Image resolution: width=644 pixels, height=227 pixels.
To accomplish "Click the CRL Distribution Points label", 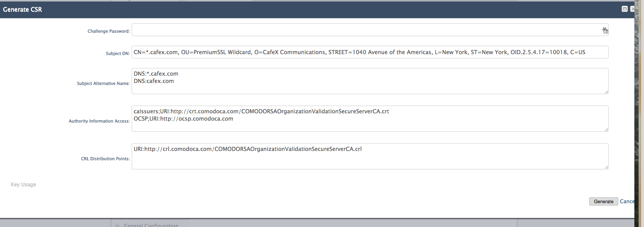I will [x=105, y=159].
